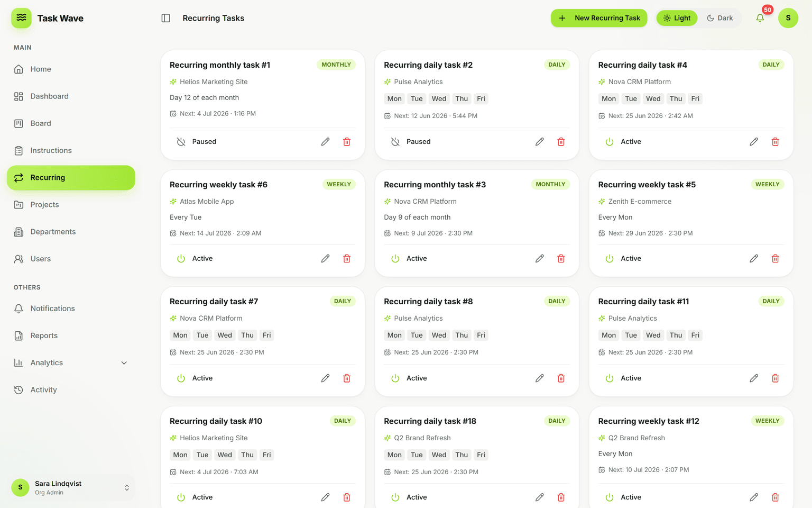This screenshot has height=508, width=812.
Task: Resume paused Recurring monthly task #1
Action: 196,141
